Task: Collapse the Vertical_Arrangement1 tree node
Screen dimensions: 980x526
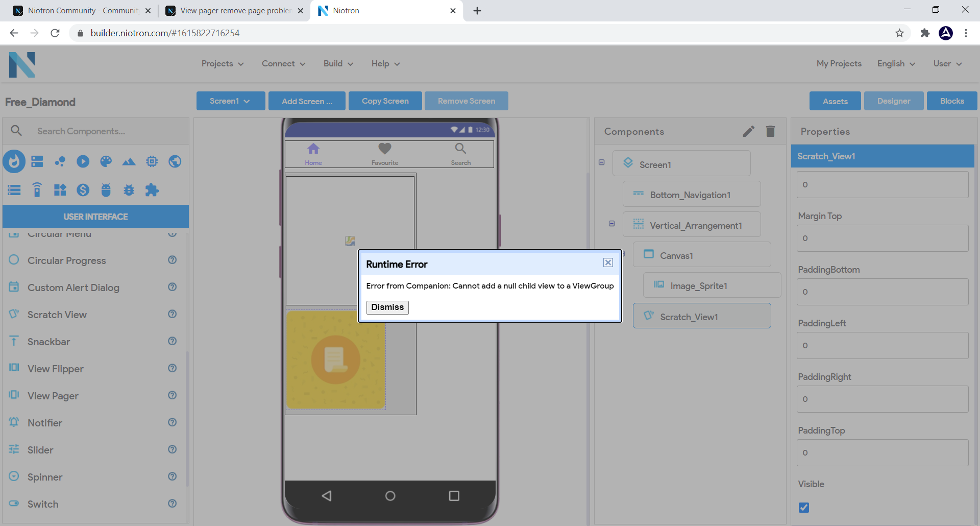Action: [612, 224]
